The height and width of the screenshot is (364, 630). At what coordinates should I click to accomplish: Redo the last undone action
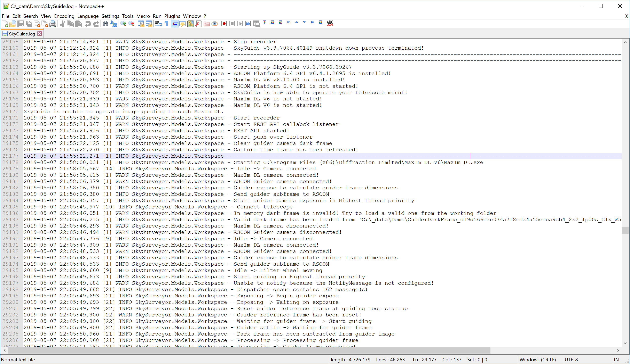pos(96,24)
